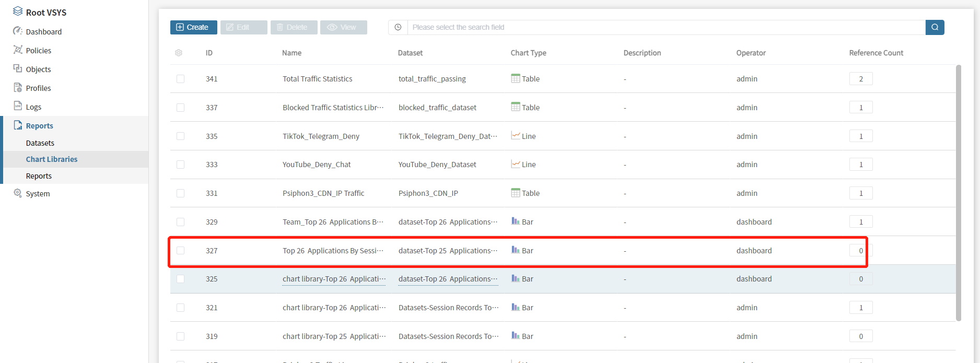Image resolution: width=980 pixels, height=363 pixels.
Task: Click the Logs sidebar icon
Action: coord(18,107)
